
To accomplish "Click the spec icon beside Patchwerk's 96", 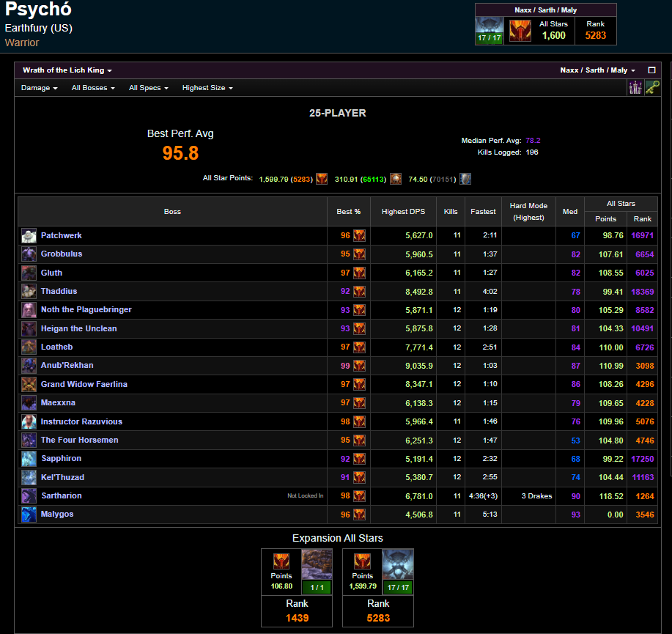I will tap(359, 236).
